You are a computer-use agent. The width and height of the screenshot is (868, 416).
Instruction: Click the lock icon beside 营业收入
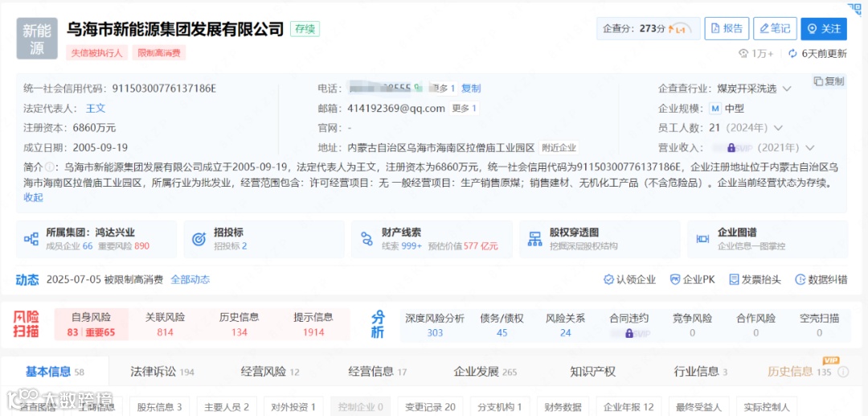pos(731,148)
